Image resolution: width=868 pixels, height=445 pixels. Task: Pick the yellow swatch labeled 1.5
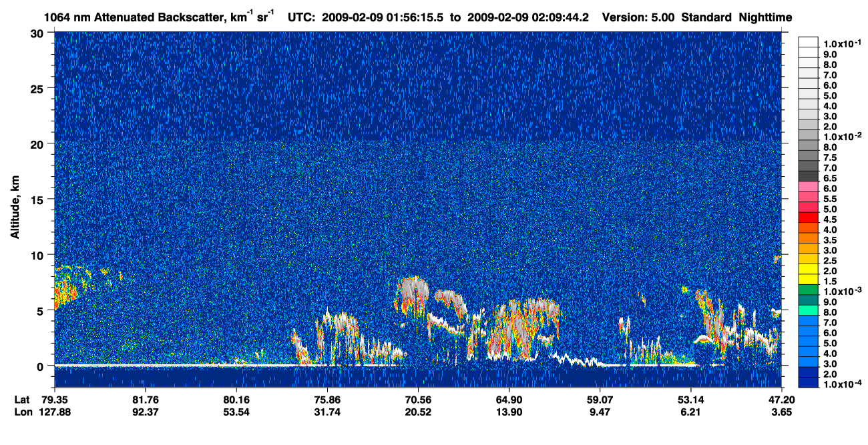coord(808,281)
